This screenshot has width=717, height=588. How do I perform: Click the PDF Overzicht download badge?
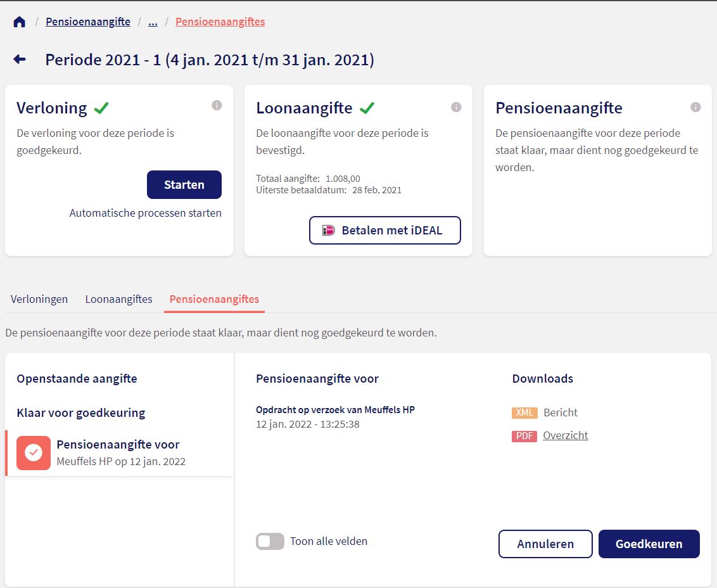pos(524,436)
